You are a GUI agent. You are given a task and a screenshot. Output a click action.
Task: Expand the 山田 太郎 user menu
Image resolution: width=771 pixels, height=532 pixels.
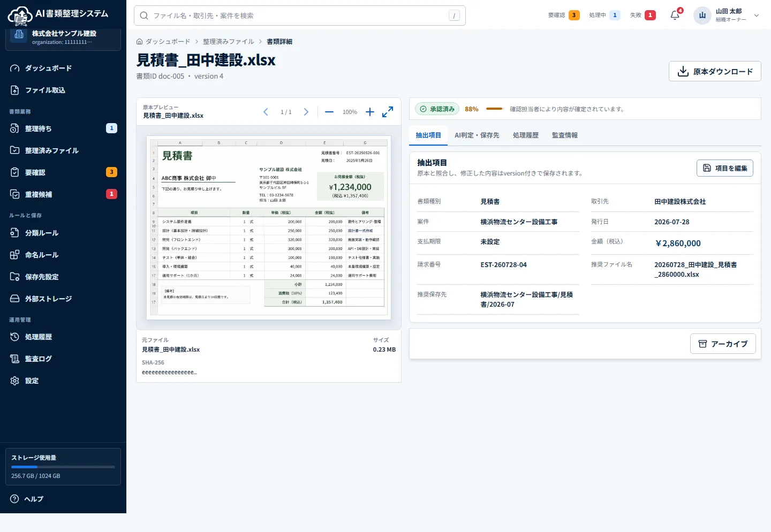pyautogui.click(x=727, y=15)
